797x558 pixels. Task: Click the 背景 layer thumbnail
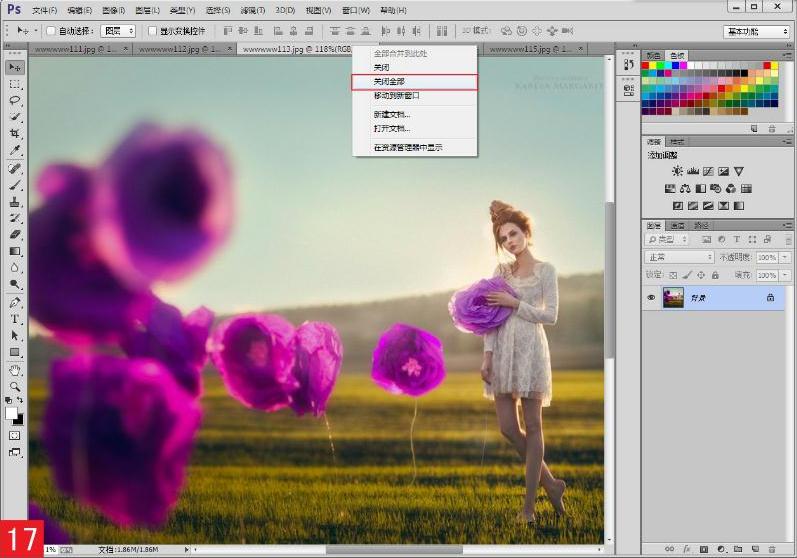click(673, 298)
